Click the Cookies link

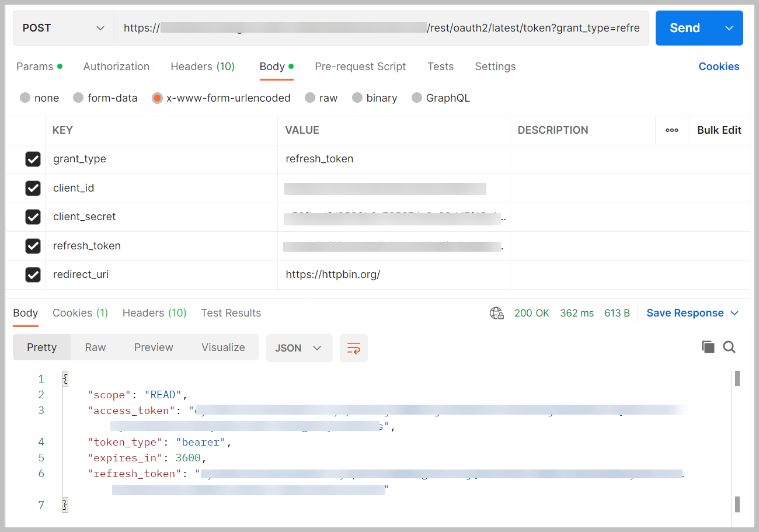[719, 67]
